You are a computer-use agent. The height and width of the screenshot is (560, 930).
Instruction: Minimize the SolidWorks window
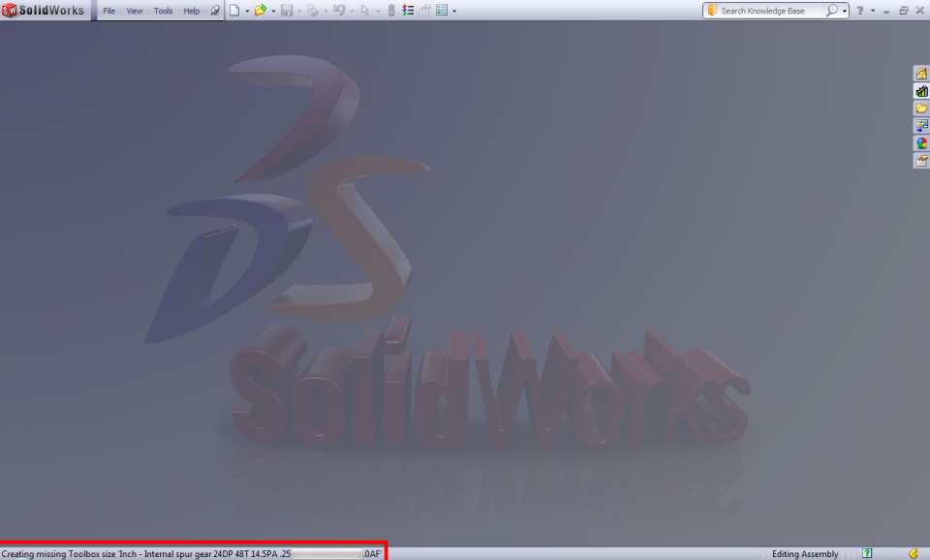coord(886,11)
